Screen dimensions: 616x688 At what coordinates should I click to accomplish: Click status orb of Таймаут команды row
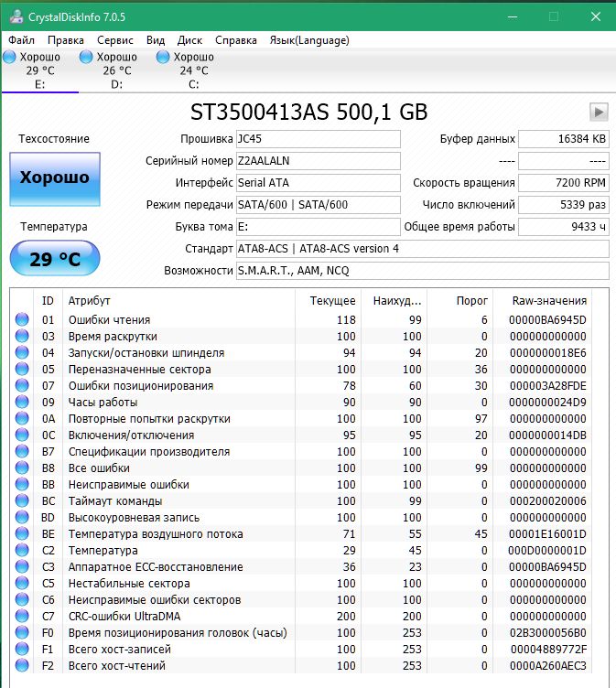(22, 500)
